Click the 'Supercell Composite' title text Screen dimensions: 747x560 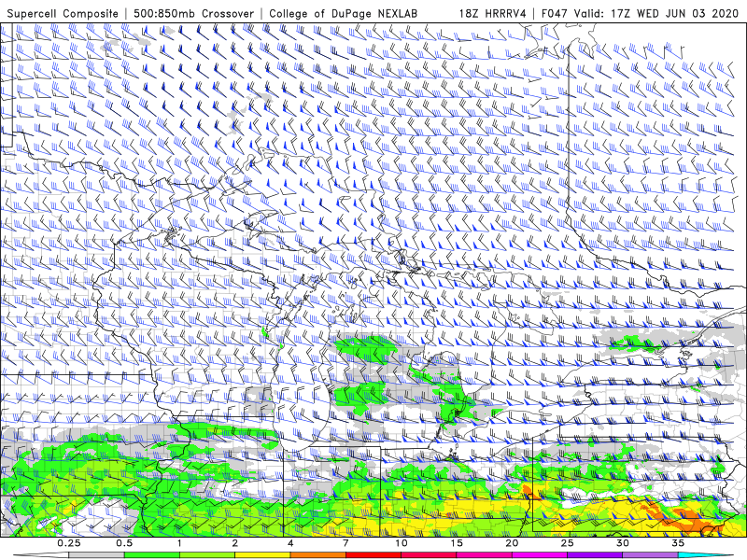tap(63, 14)
